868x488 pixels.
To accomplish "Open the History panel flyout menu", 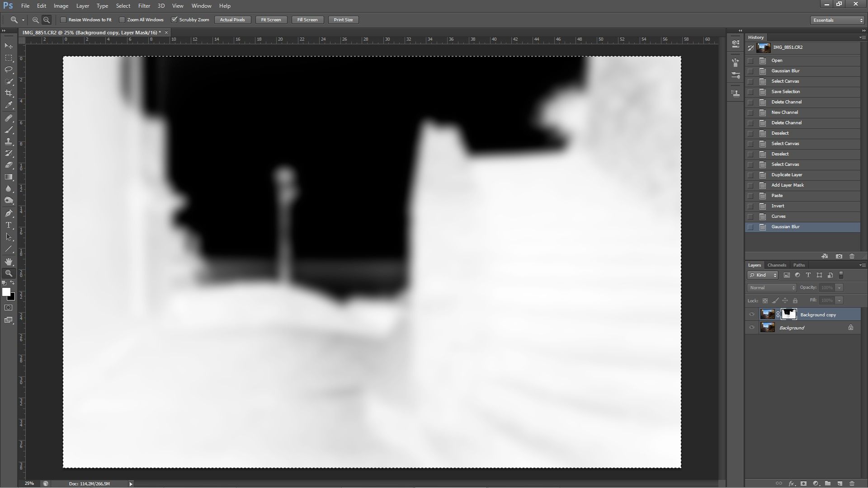I will (862, 37).
